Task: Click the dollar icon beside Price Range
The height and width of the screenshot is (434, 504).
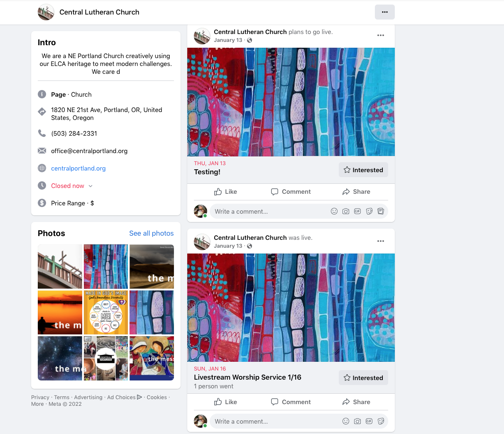Action: tap(42, 203)
